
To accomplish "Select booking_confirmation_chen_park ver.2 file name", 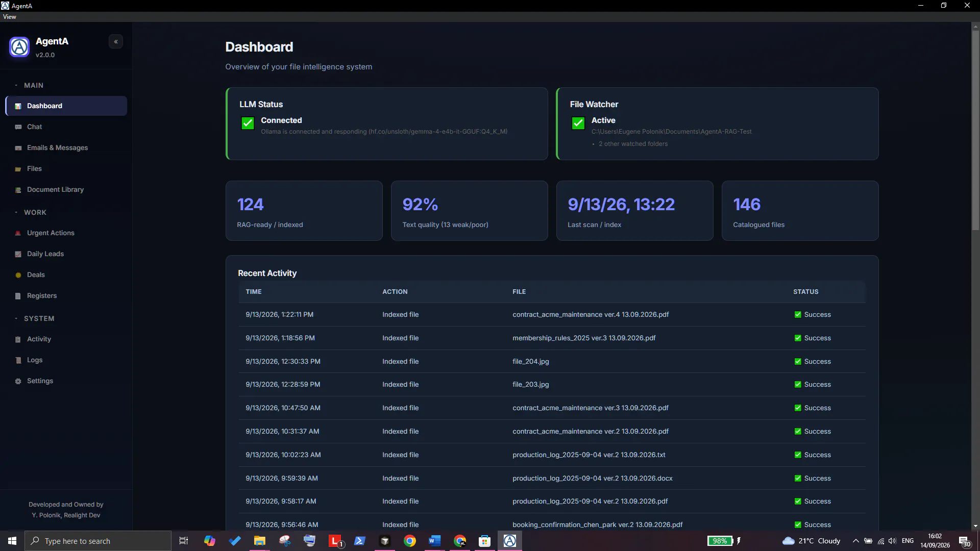I will (x=598, y=525).
